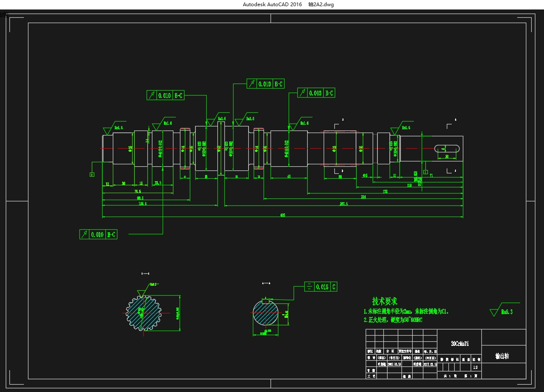
Task: Select the Φ5 dimension text
Action: 365,175
